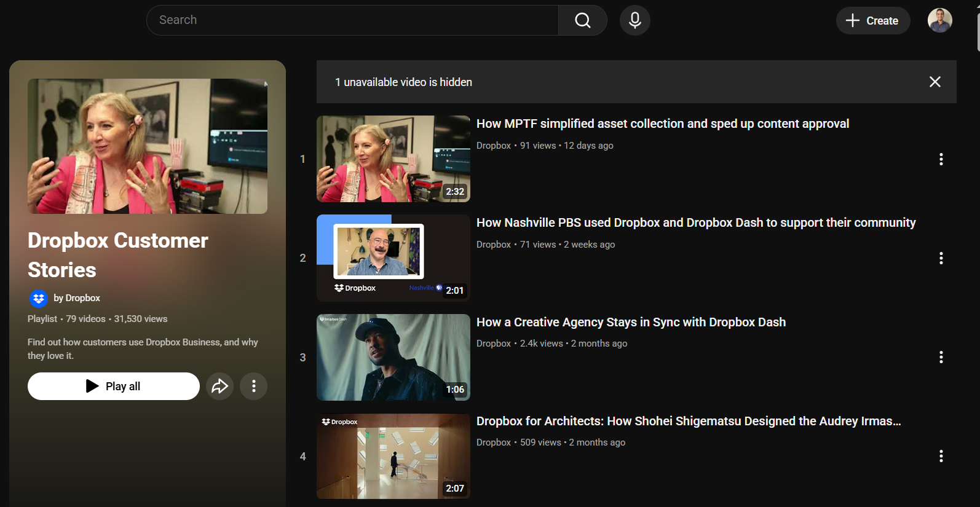Open the Shohei Shigematsu video thumbnail
The width and height of the screenshot is (980, 507).
(x=393, y=456)
